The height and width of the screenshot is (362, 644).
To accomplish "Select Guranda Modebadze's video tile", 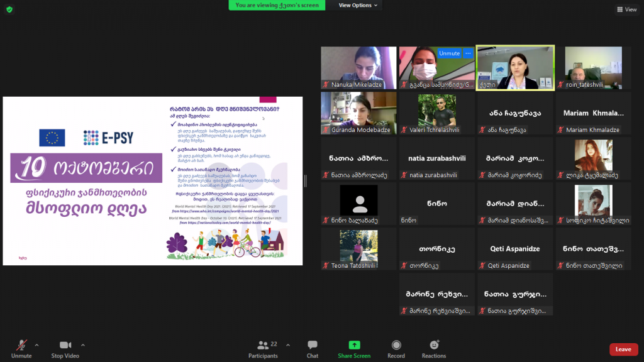I will pos(358,113).
